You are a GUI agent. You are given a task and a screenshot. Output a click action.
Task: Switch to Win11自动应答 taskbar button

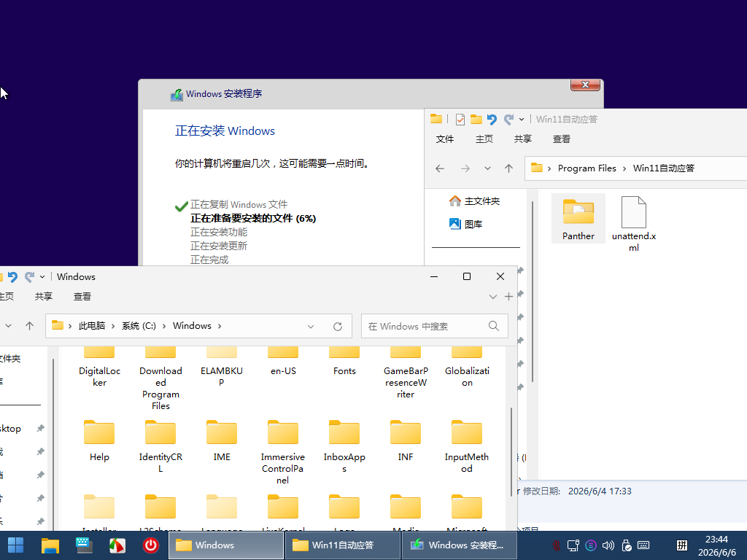click(x=343, y=545)
